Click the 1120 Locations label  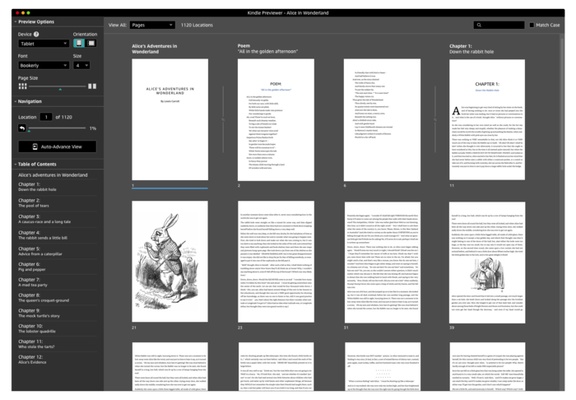197,25
